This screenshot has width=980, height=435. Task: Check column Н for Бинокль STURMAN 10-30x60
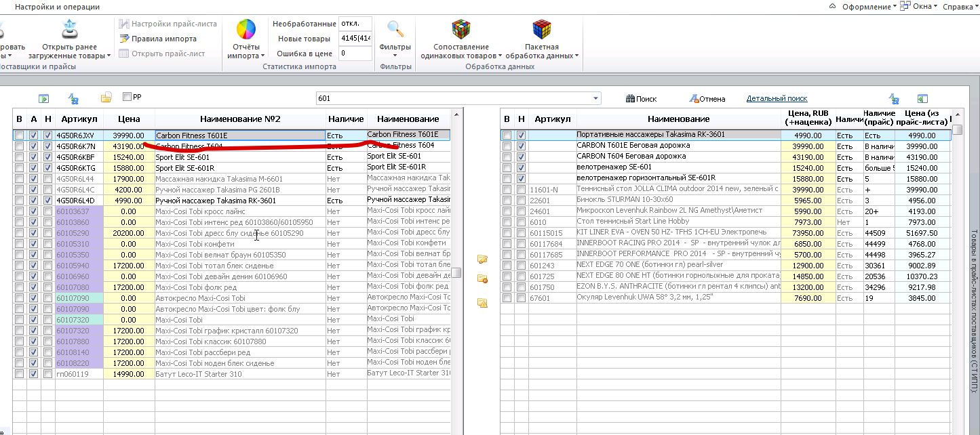click(x=521, y=201)
